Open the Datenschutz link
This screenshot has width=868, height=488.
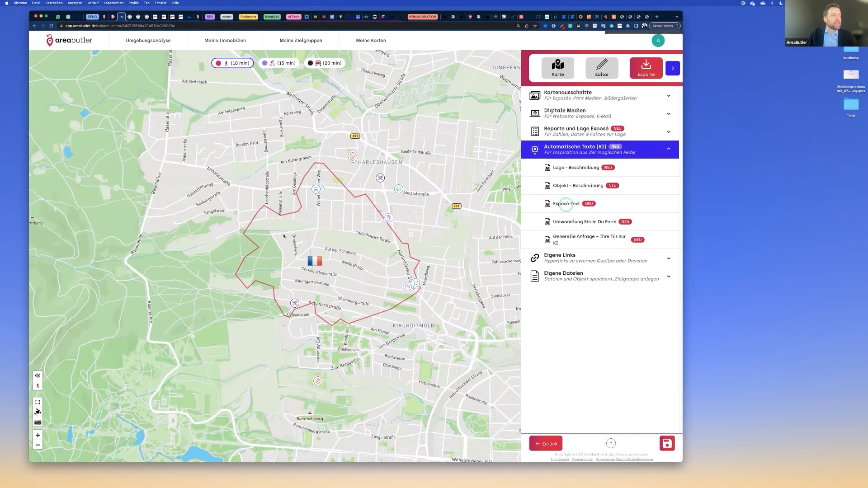point(582,460)
